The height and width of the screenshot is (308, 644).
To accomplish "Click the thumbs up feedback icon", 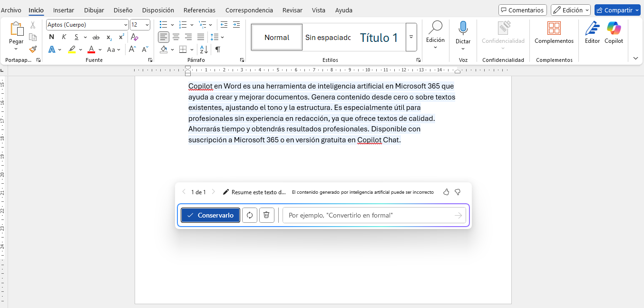I will pos(446,192).
